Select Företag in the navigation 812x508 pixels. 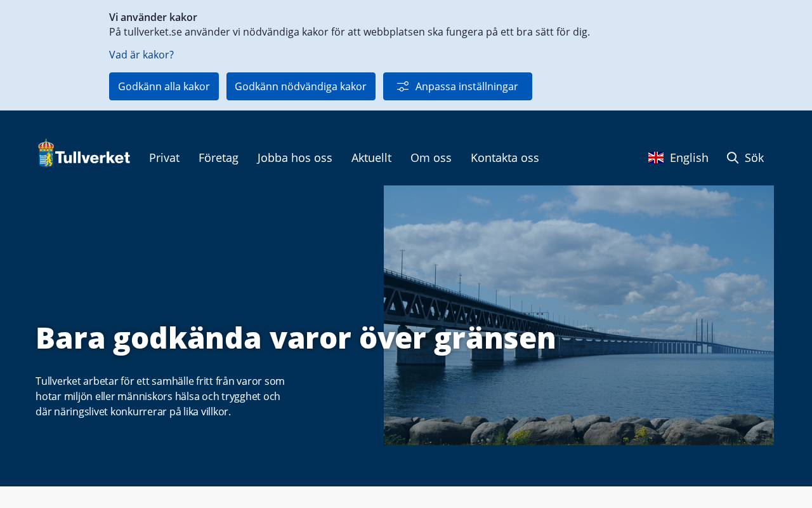(x=218, y=157)
